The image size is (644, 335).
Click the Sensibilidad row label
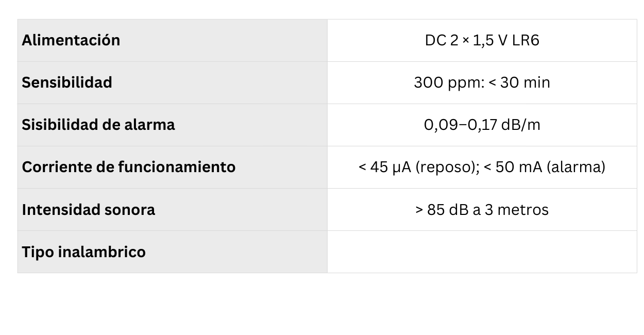[x=67, y=82]
